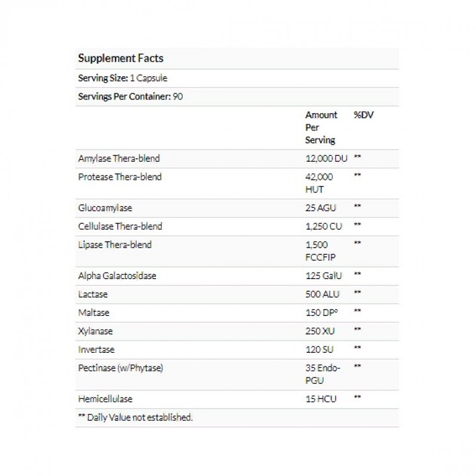Click the 1,500 FCCFIP lipase amount
The image size is (476, 476).
click(x=320, y=250)
